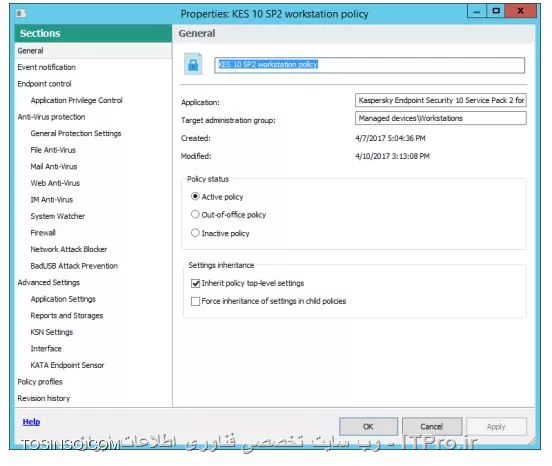Click the Cancel button
The height and width of the screenshot is (466, 552).
432,427
